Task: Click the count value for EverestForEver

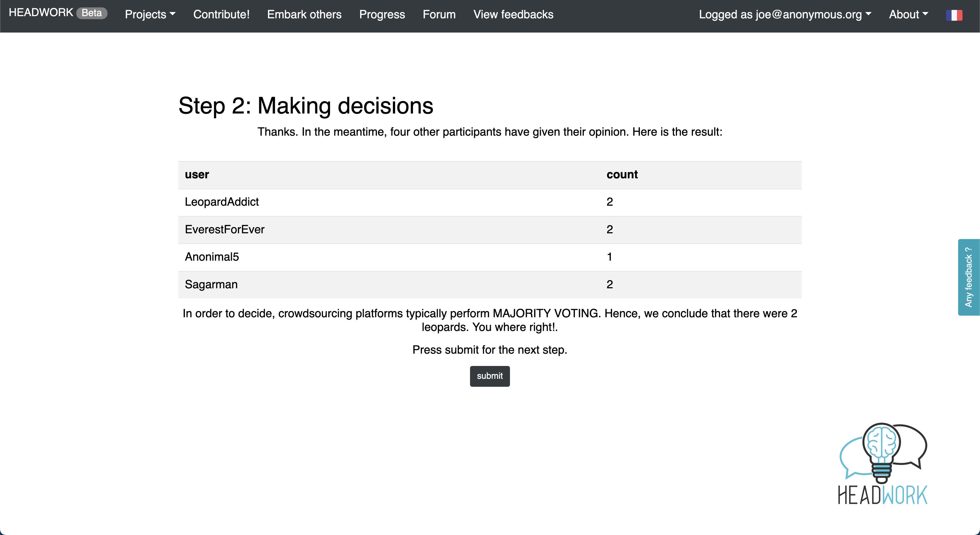Action: [609, 229]
